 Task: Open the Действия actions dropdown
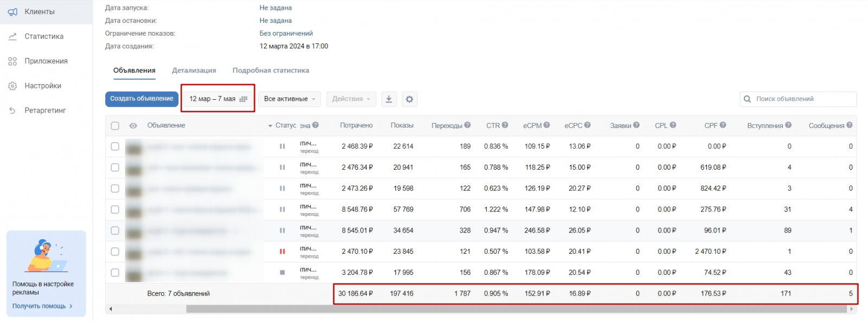point(351,99)
